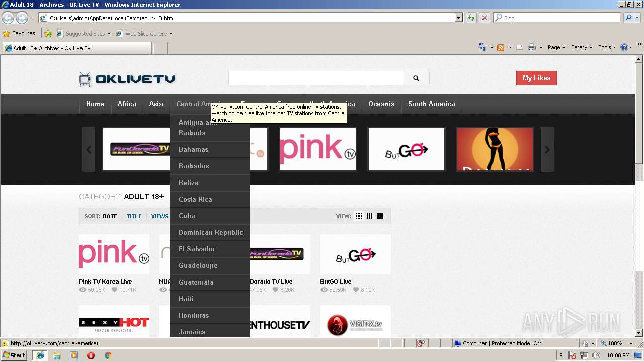The width and height of the screenshot is (644, 362).
Task: Expand Web Slice Gallery dropdown
Action: coord(171,34)
